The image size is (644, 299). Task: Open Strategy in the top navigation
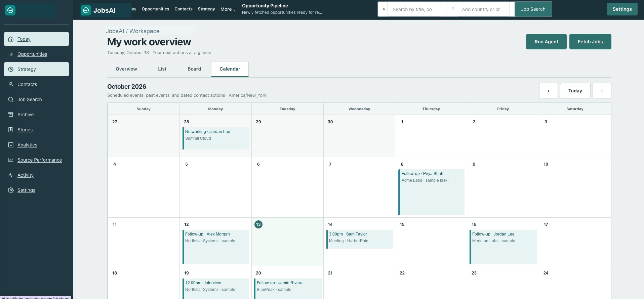click(x=206, y=9)
